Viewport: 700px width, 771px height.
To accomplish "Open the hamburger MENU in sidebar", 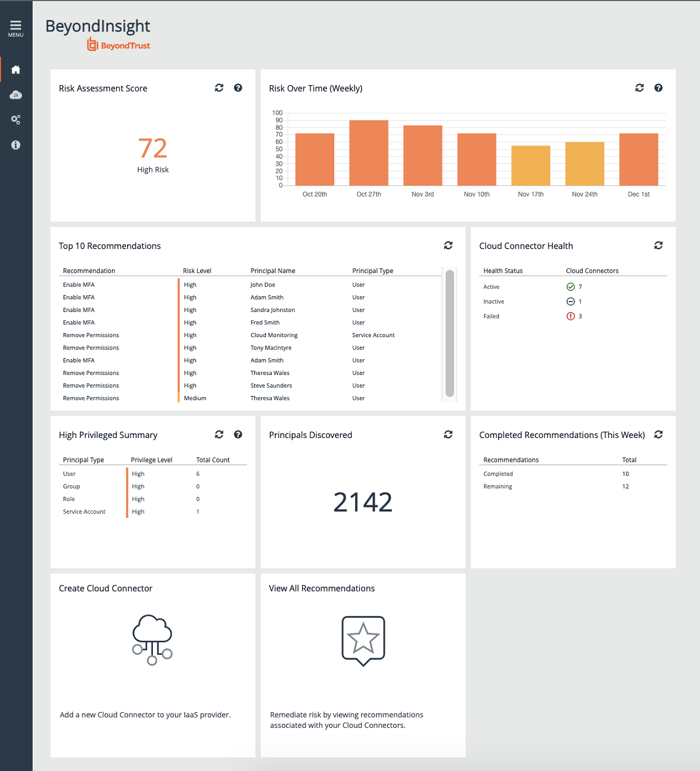I will [16, 28].
